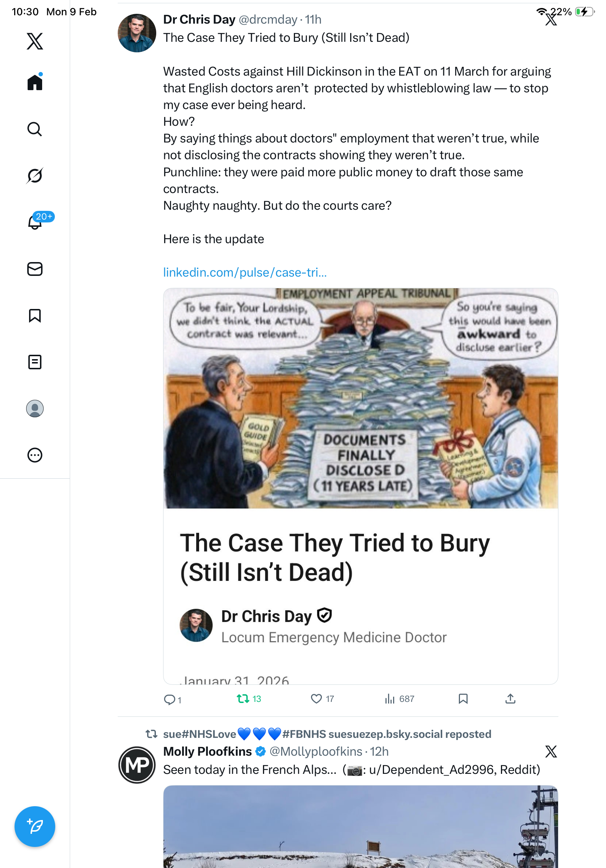Image resolution: width=606 pixels, height=868 pixels.
Task: Open the Grok assistant icon
Action: (35, 176)
